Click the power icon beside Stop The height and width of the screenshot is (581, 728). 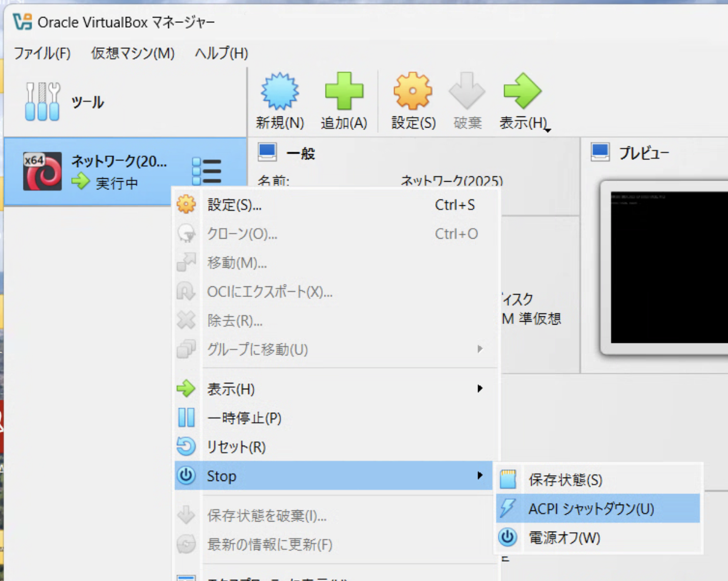click(186, 476)
